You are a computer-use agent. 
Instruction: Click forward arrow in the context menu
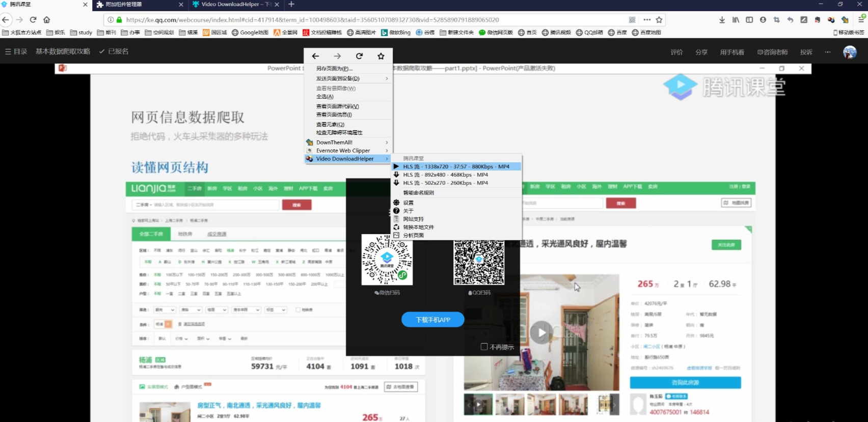(337, 56)
